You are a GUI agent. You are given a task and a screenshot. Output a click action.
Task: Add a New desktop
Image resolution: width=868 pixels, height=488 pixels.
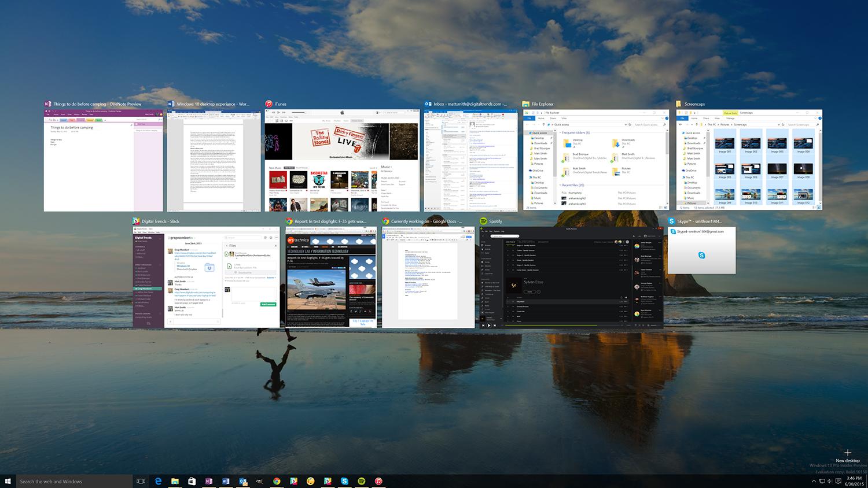848,456
